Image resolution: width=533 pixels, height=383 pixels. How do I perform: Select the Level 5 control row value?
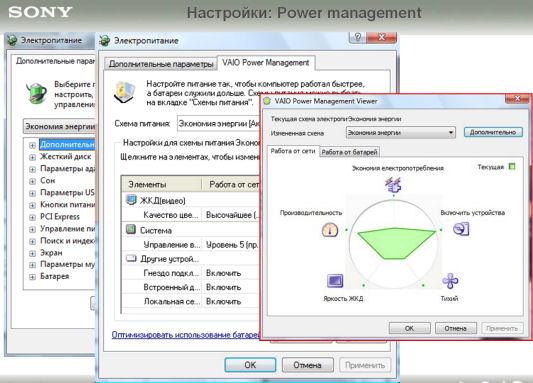pos(232,245)
